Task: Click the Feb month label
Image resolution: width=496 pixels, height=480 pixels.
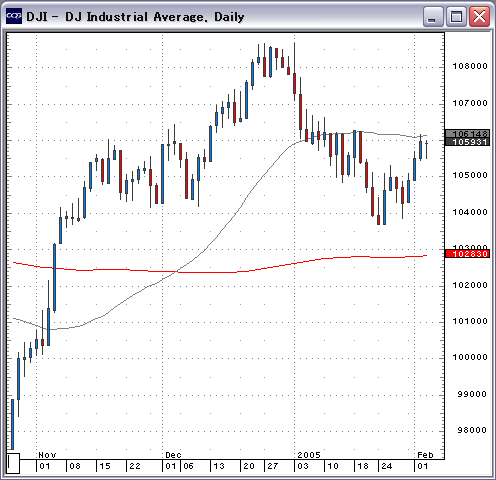Action: [x=425, y=455]
